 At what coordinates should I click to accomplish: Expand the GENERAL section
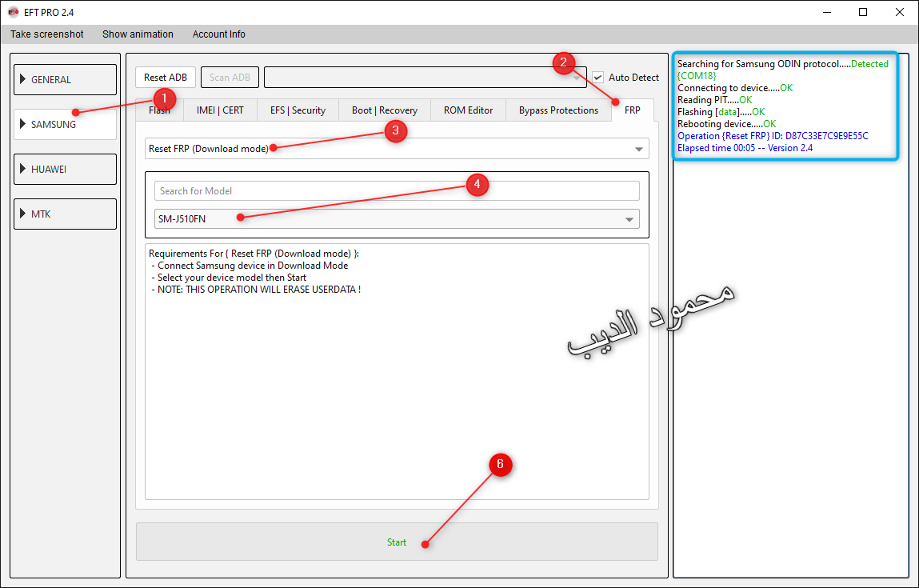pos(65,80)
